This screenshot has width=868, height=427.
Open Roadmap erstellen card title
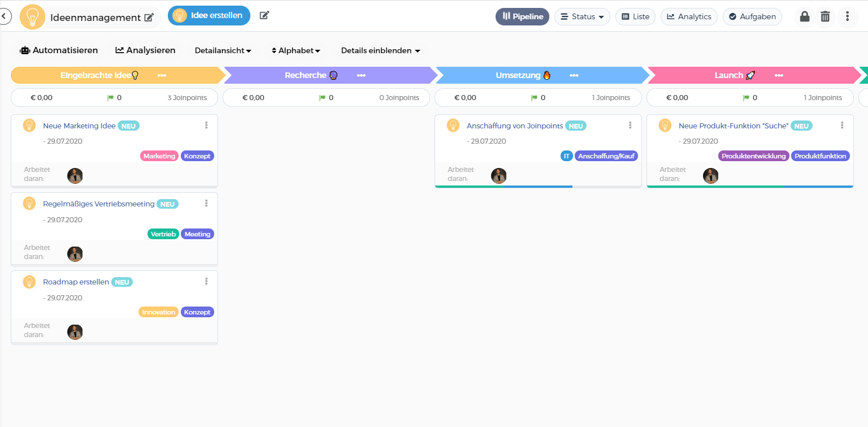tap(76, 282)
